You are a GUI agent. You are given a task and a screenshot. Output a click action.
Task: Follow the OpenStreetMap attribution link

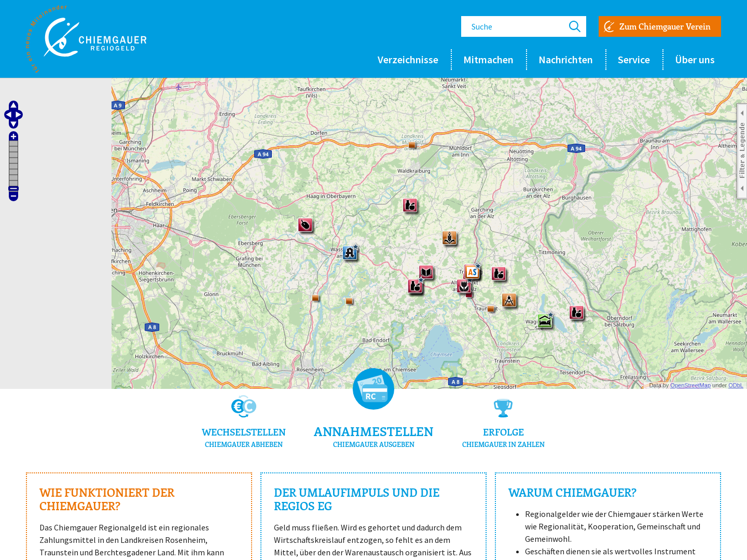pos(690,385)
